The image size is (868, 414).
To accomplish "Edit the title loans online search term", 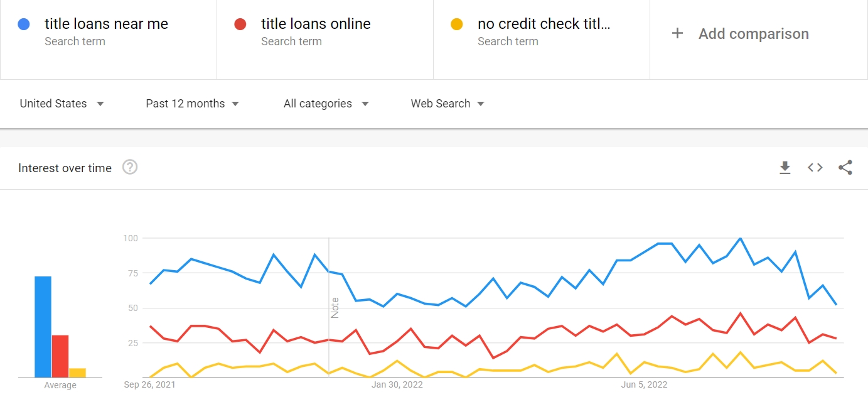I will [316, 24].
